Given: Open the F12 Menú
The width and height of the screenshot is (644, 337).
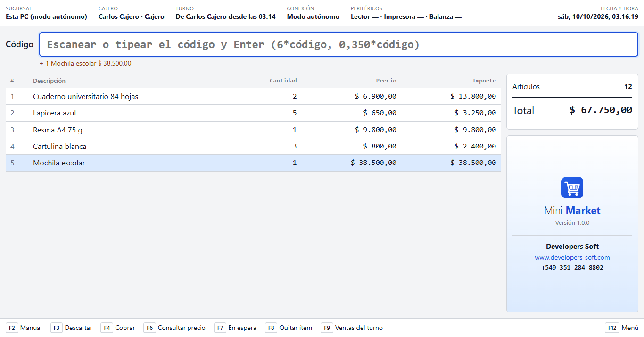Looking at the screenshot, I should [x=622, y=328].
